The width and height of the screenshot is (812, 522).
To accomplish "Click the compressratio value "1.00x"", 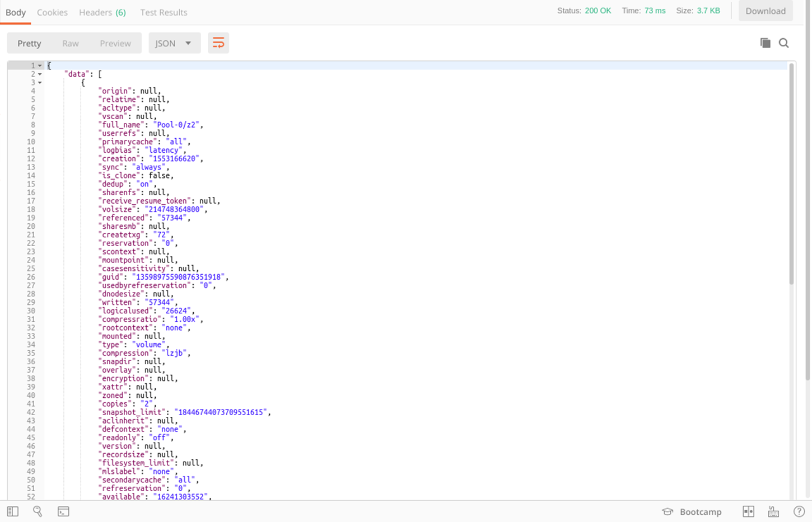I will tap(185, 319).
